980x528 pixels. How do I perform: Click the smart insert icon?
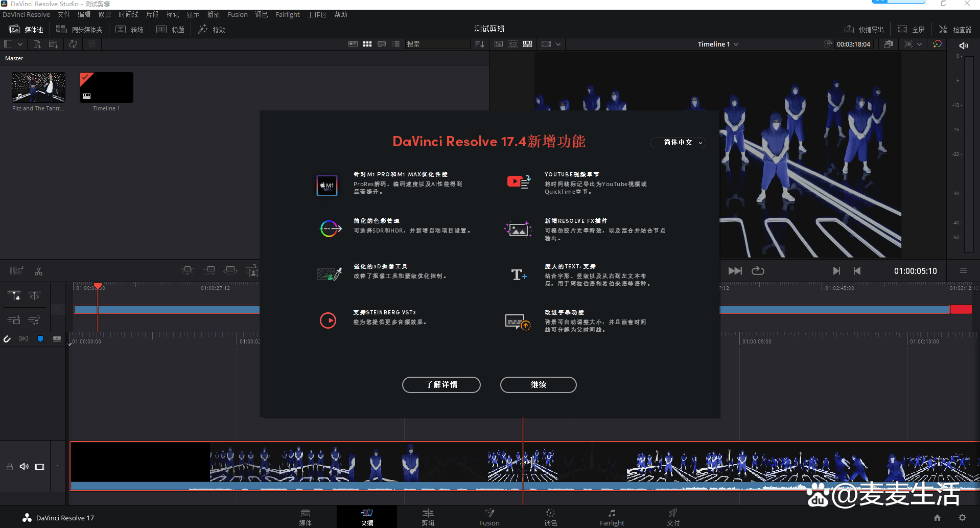(188, 270)
